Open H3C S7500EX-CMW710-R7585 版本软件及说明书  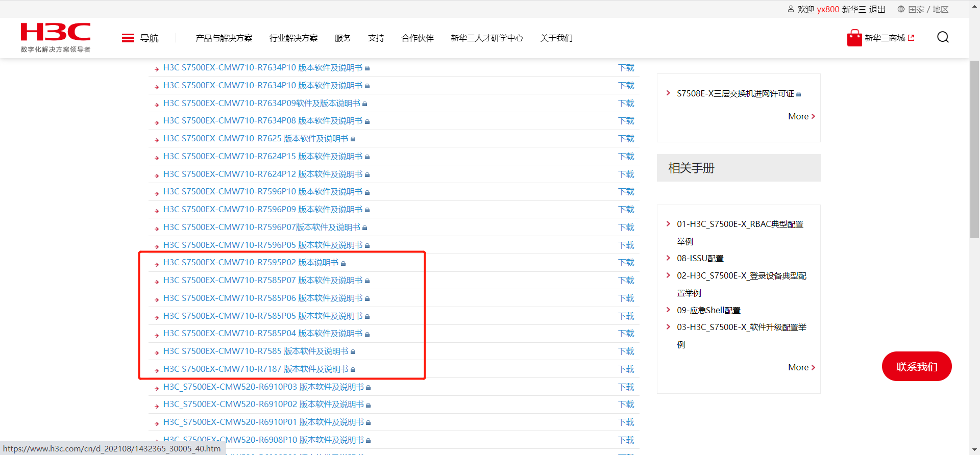(256, 351)
